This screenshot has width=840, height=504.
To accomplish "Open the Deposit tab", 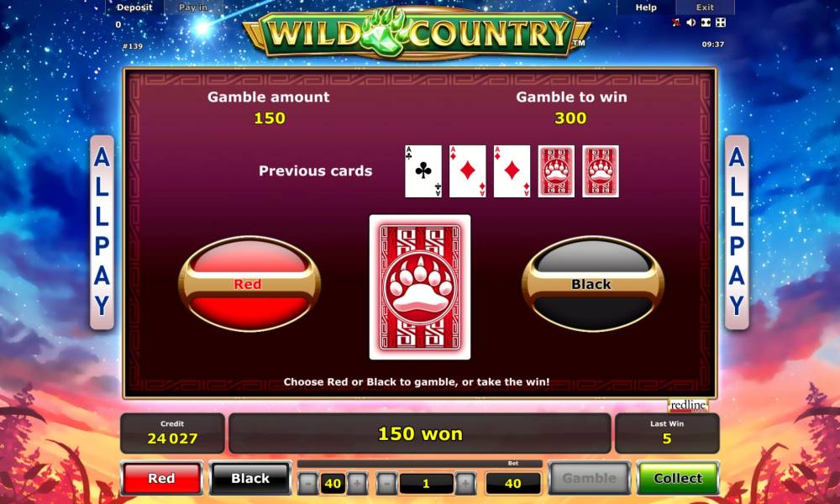I will point(134,8).
